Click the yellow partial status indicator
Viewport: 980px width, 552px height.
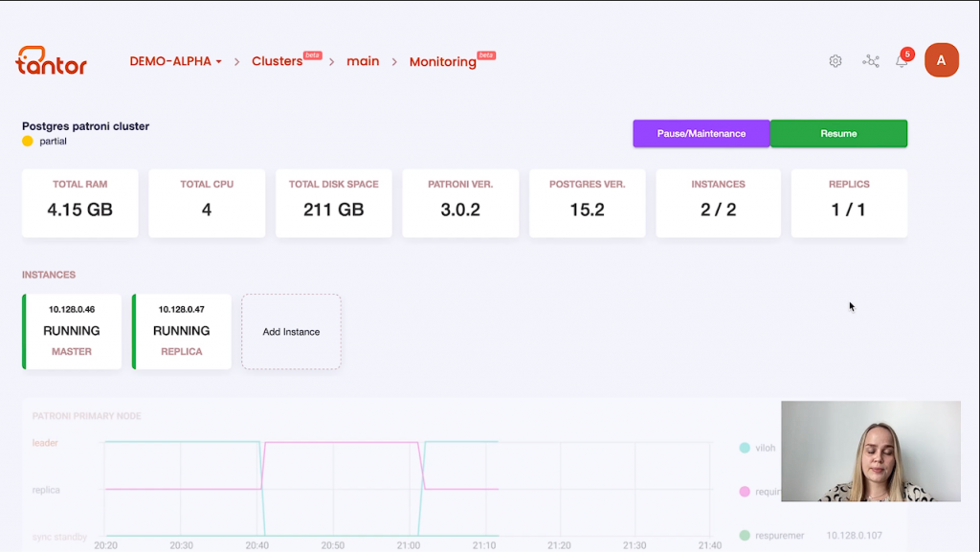28,142
